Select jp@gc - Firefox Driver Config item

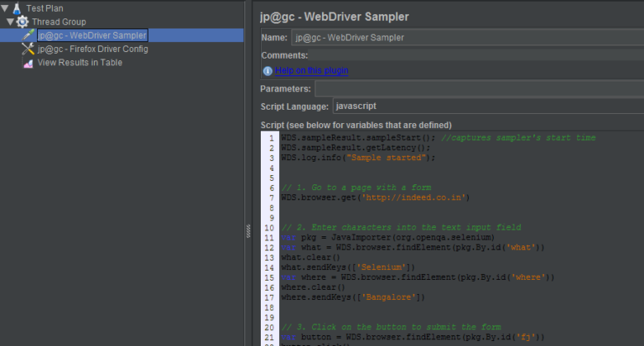pos(93,49)
